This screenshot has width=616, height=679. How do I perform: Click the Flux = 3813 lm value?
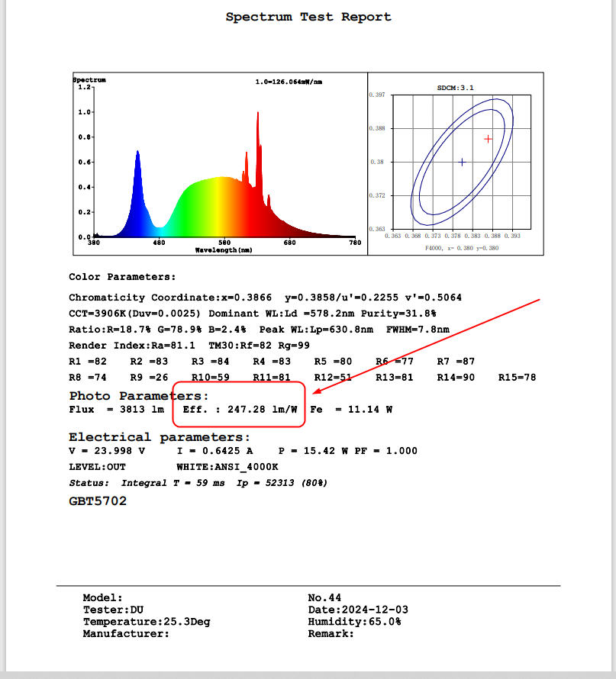[x=117, y=410]
